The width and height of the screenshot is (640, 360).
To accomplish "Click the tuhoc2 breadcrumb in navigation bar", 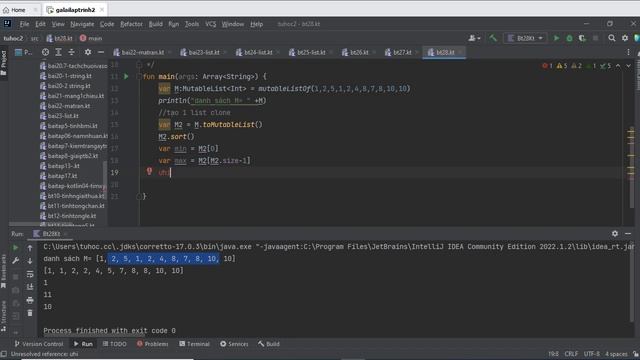I will coord(13,38).
